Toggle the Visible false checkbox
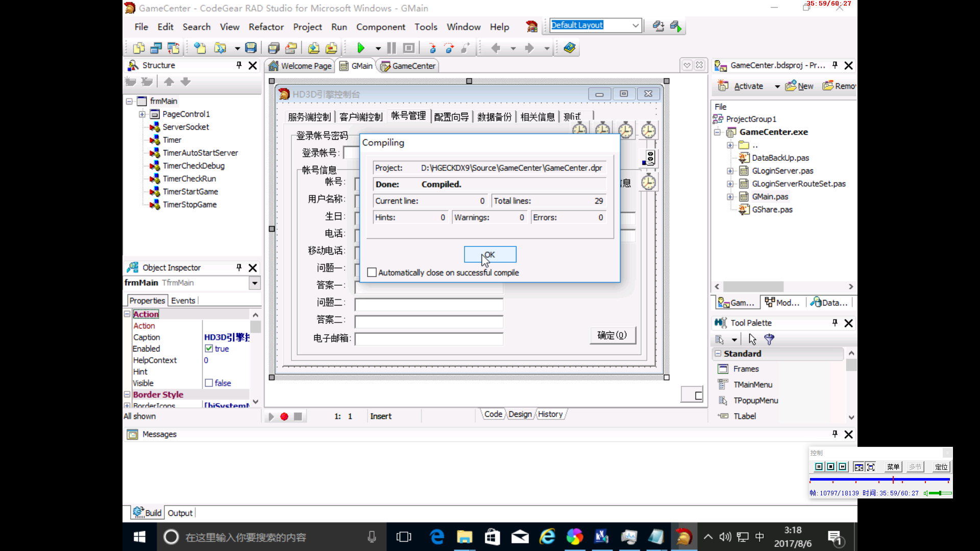Viewport: 980px width, 551px height. [x=209, y=383]
